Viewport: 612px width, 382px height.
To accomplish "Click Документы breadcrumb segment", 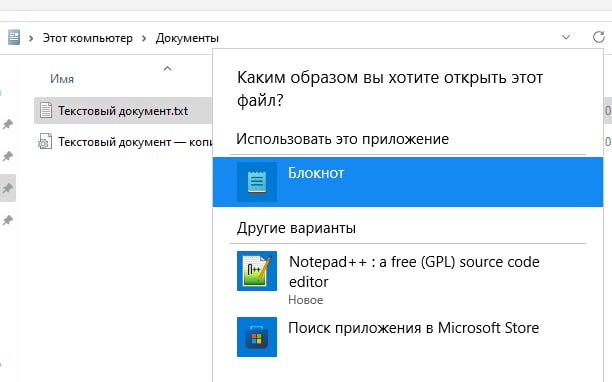I will tap(187, 38).
